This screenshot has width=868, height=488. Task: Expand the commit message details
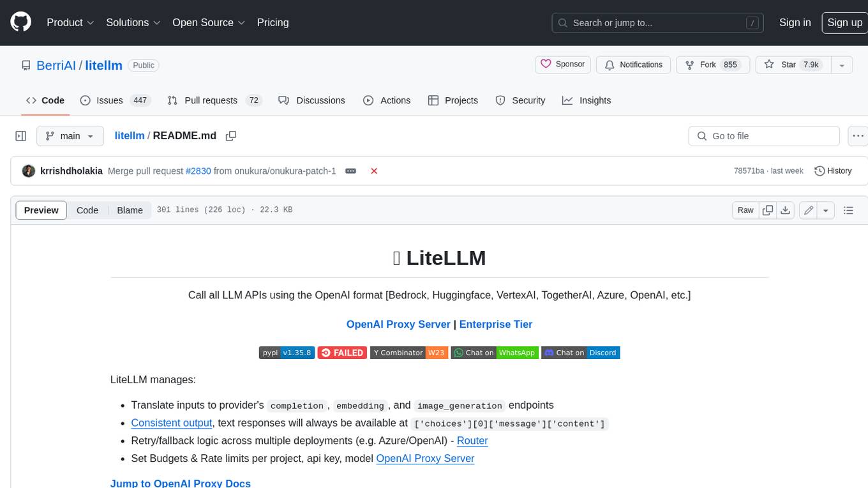[350, 171]
